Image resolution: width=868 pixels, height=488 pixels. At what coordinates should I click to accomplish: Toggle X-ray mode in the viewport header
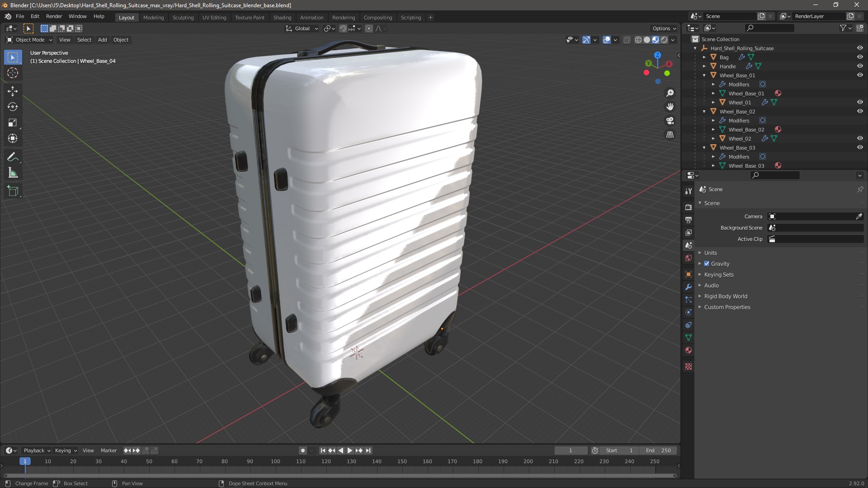point(627,40)
